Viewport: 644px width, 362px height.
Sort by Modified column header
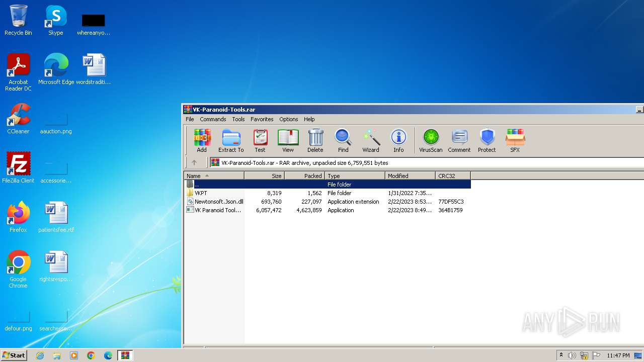click(x=411, y=175)
